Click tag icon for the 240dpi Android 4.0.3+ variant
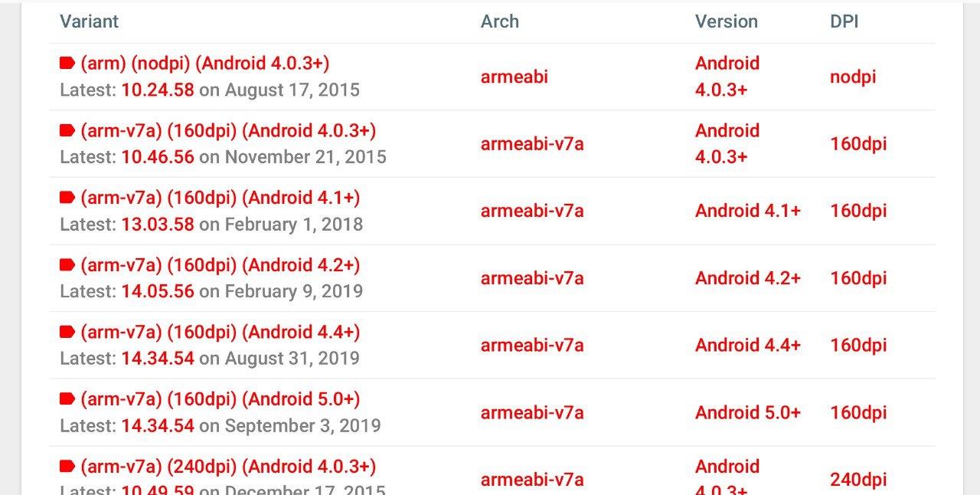This screenshot has width=980, height=495. pos(67,467)
